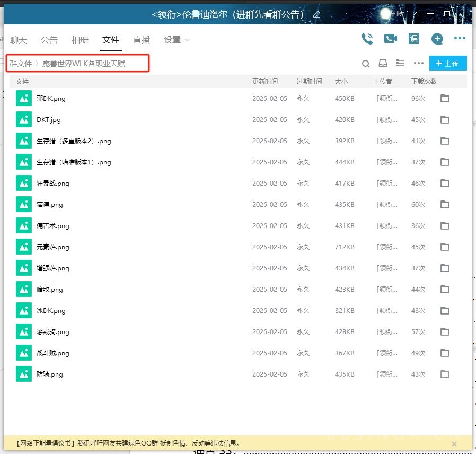
Task: Start a video call in the group
Action: pyautogui.click(x=391, y=39)
